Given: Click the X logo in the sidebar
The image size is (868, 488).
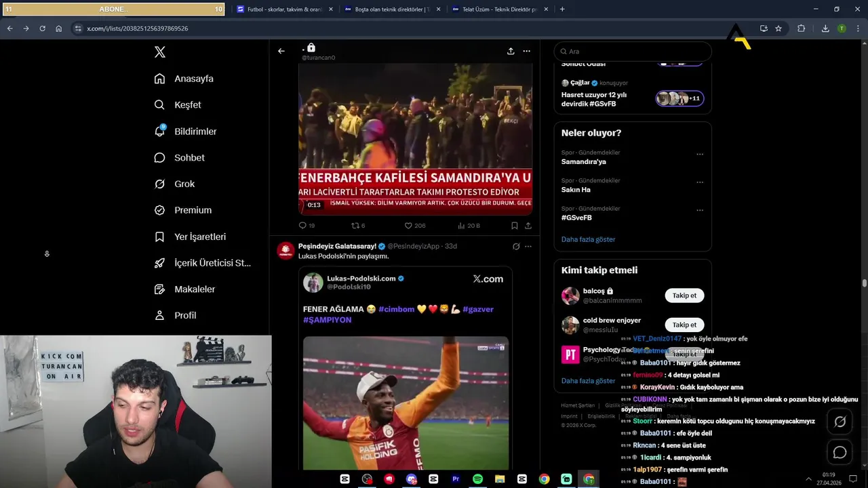Looking at the screenshot, I should point(159,52).
